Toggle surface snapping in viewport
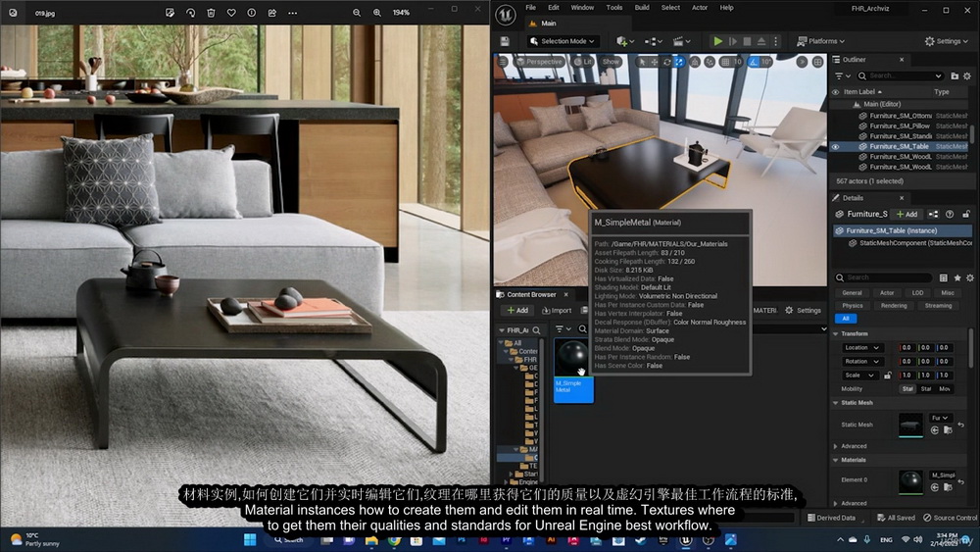The image size is (980, 552). coord(710,62)
